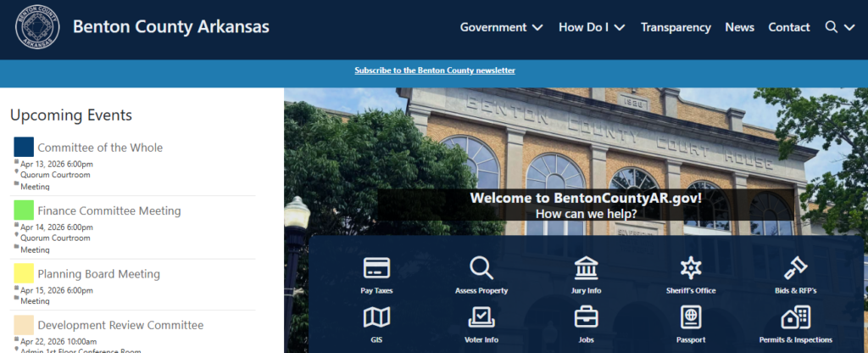
Task: Expand the How Do I menu
Action: pyautogui.click(x=592, y=27)
